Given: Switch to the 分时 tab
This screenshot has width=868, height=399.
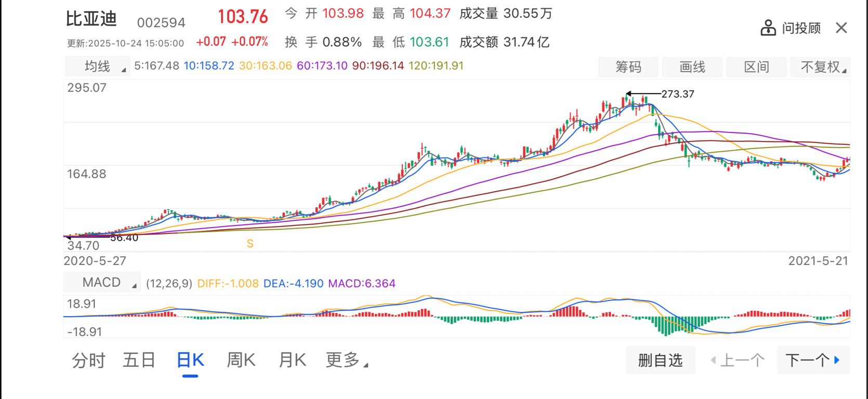Looking at the screenshot, I should pos(88,360).
